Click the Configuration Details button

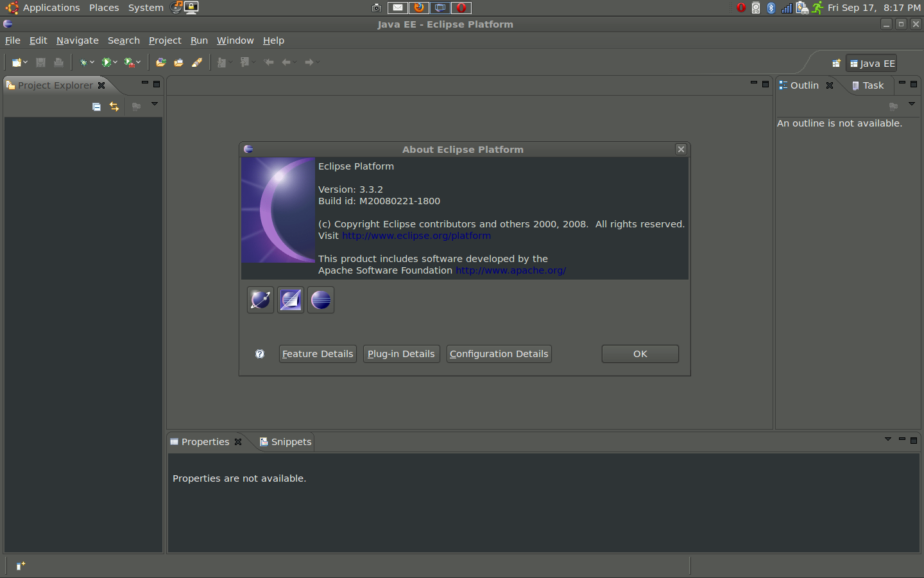pos(499,354)
